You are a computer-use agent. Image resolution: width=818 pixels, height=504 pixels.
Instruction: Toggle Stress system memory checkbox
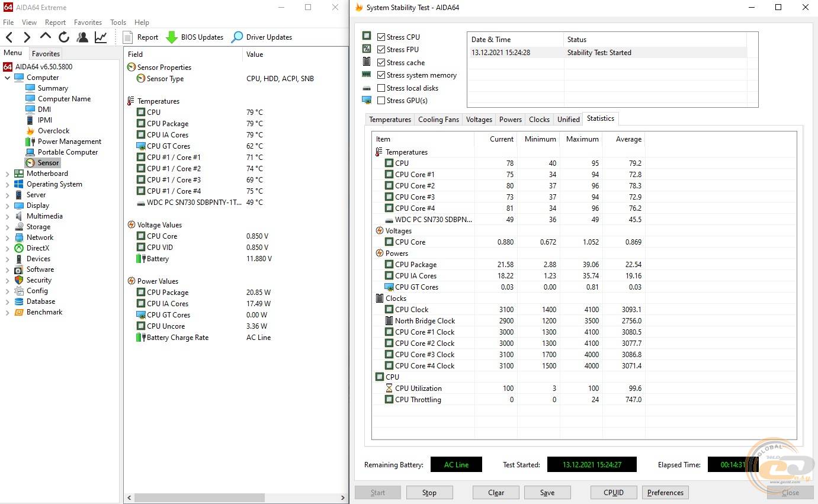click(381, 75)
